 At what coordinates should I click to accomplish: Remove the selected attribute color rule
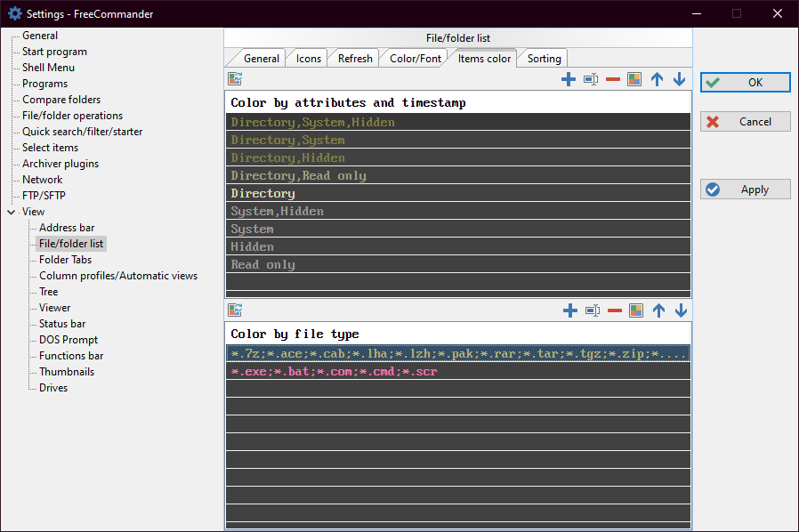point(613,79)
